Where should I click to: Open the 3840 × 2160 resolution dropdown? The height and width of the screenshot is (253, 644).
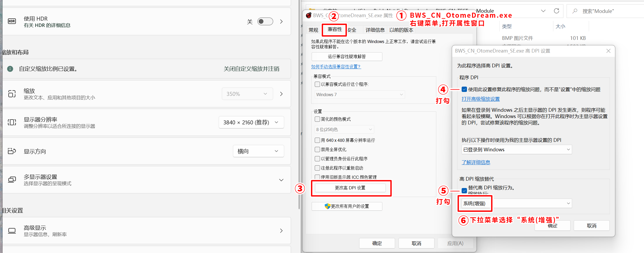251,122
